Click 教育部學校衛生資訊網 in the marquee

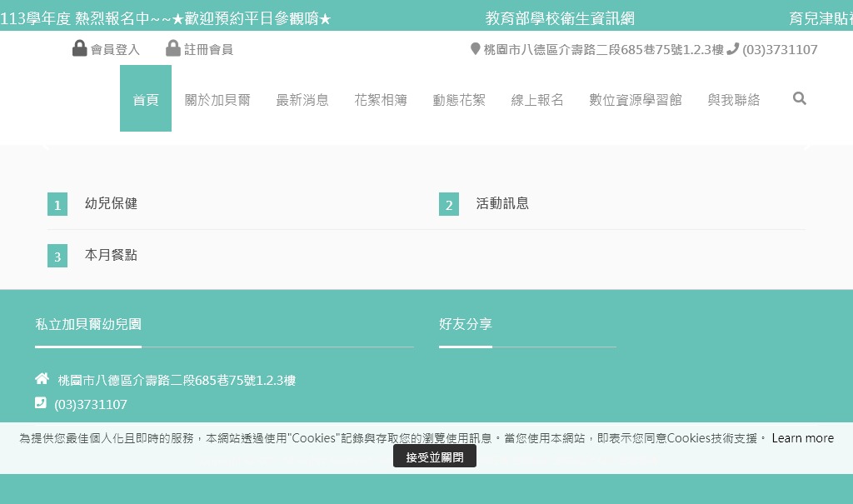(560, 18)
